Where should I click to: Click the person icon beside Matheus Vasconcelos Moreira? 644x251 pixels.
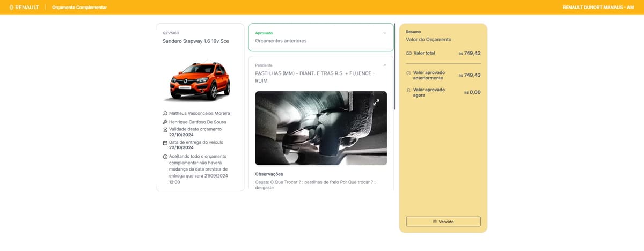[165, 114]
